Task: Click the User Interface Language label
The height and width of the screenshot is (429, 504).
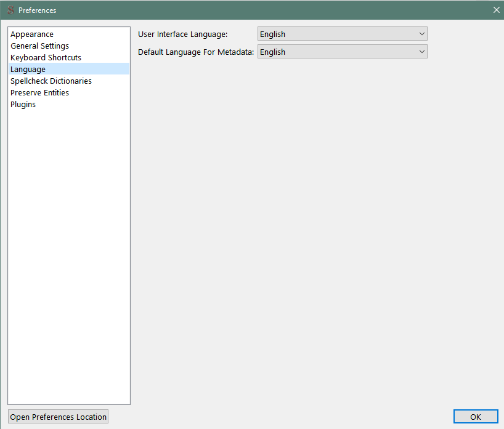Action: coord(182,34)
